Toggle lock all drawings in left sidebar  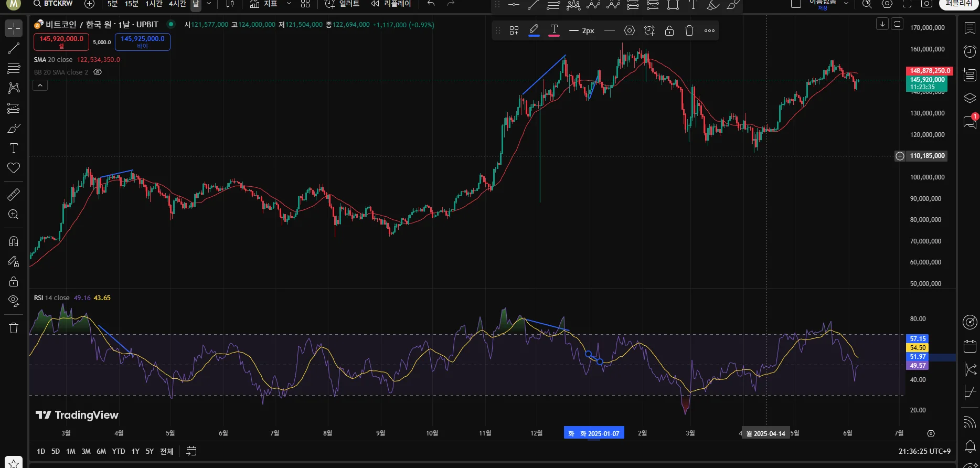pos(14,282)
